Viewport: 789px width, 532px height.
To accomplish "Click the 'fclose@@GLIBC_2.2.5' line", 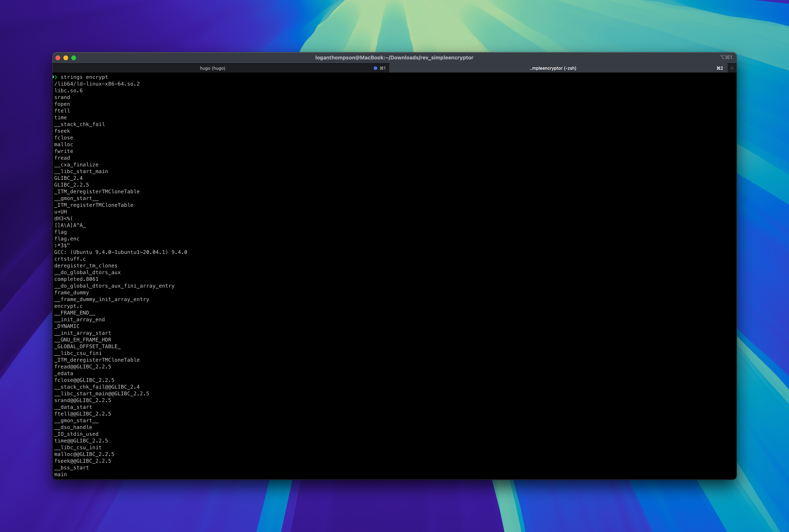I will (x=84, y=380).
